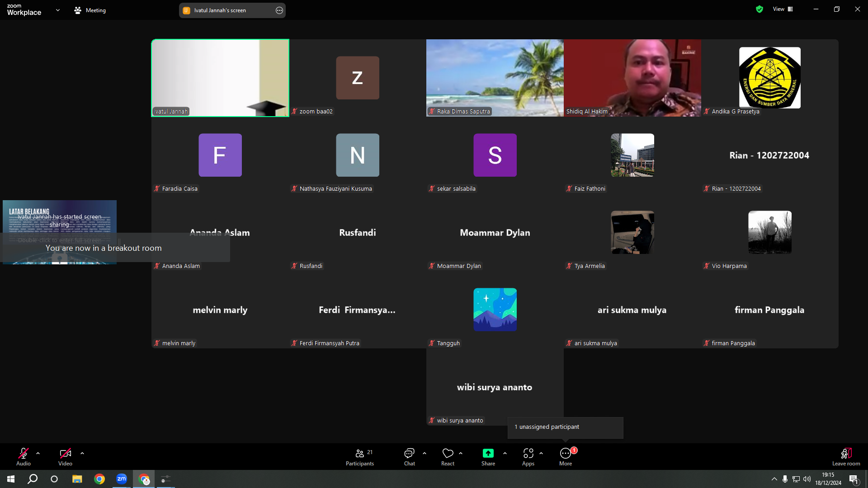This screenshot has height=488, width=868.
Task: Show hidden system tray icons
Action: click(x=774, y=479)
